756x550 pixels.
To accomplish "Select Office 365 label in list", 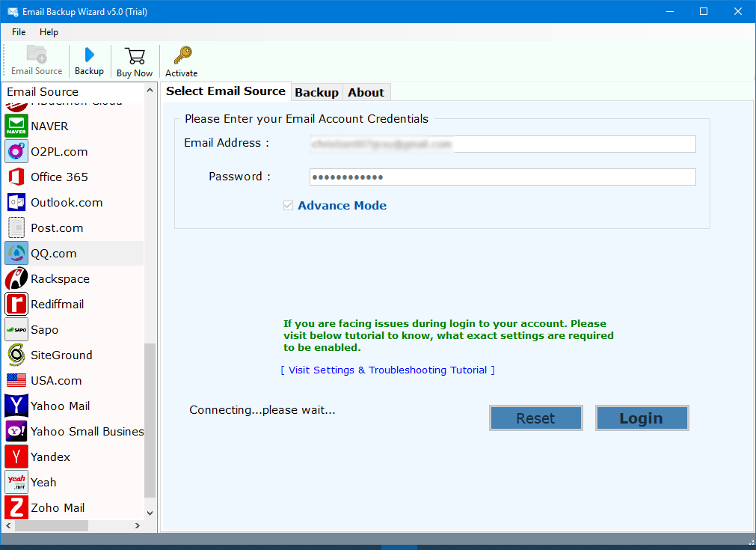I will point(59,177).
